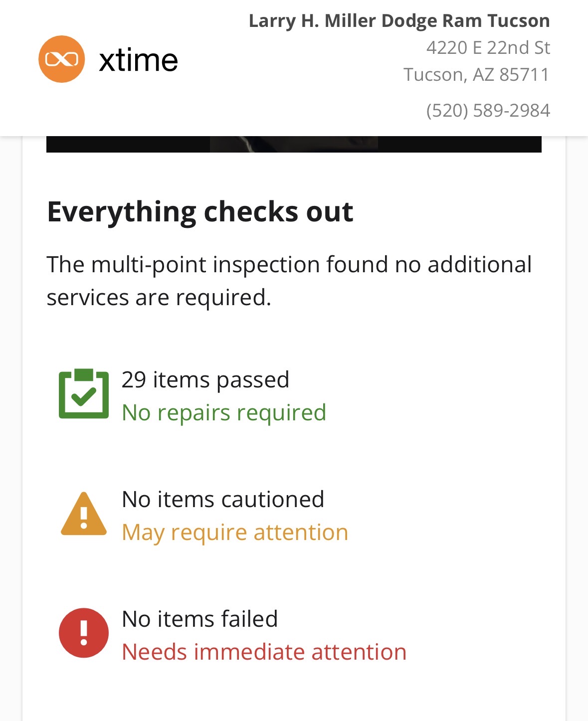Tap the red exclamation circle icon
Viewport: 588px width, 721px height.
84,633
